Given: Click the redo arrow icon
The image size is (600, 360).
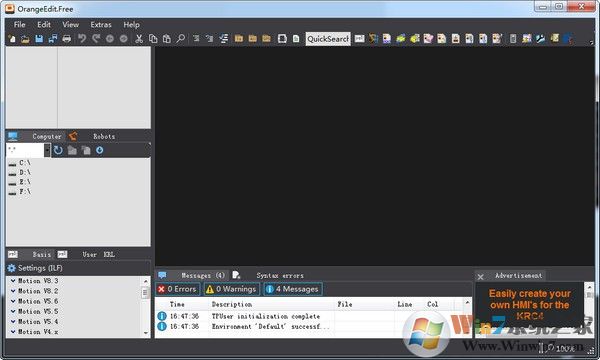Looking at the screenshot, I should click(x=95, y=39).
